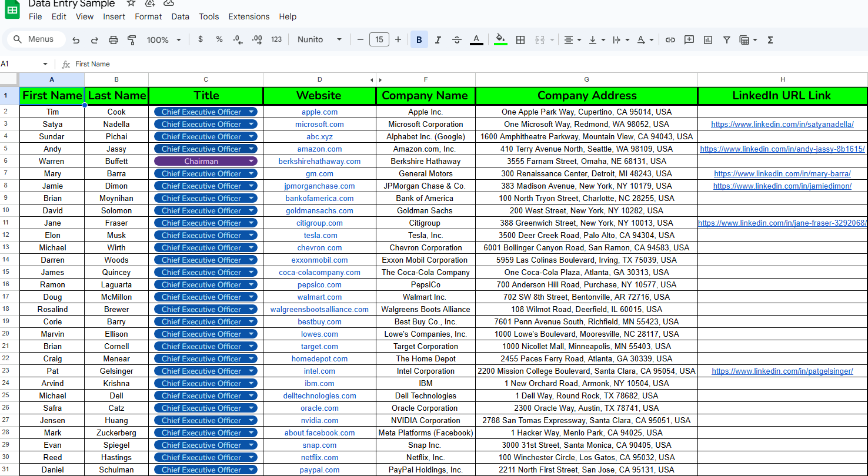Expand hidden column using arrow in column D header
The height and width of the screenshot is (476, 868).
coord(372,80)
